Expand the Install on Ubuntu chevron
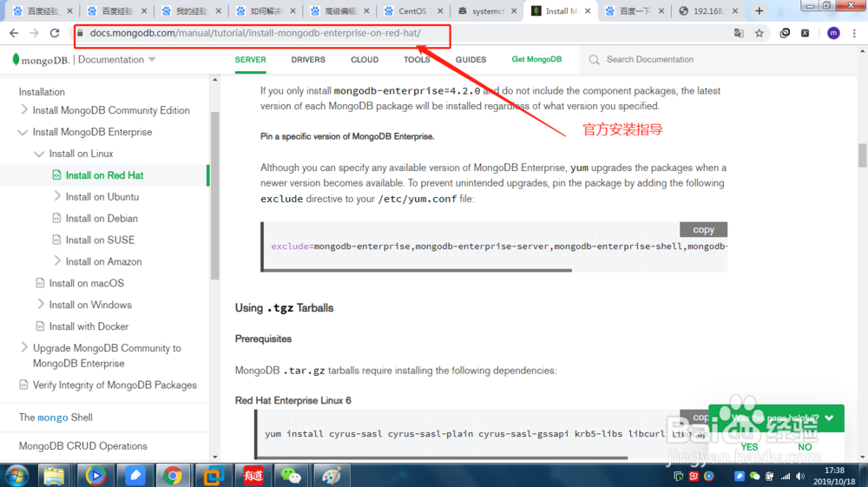868x487 pixels. point(57,196)
